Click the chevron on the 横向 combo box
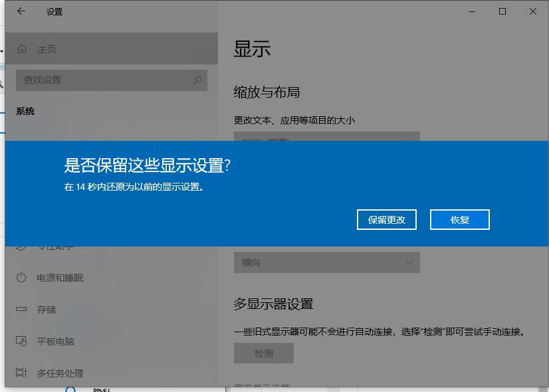The width and height of the screenshot is (549, 392). [409, 262]
